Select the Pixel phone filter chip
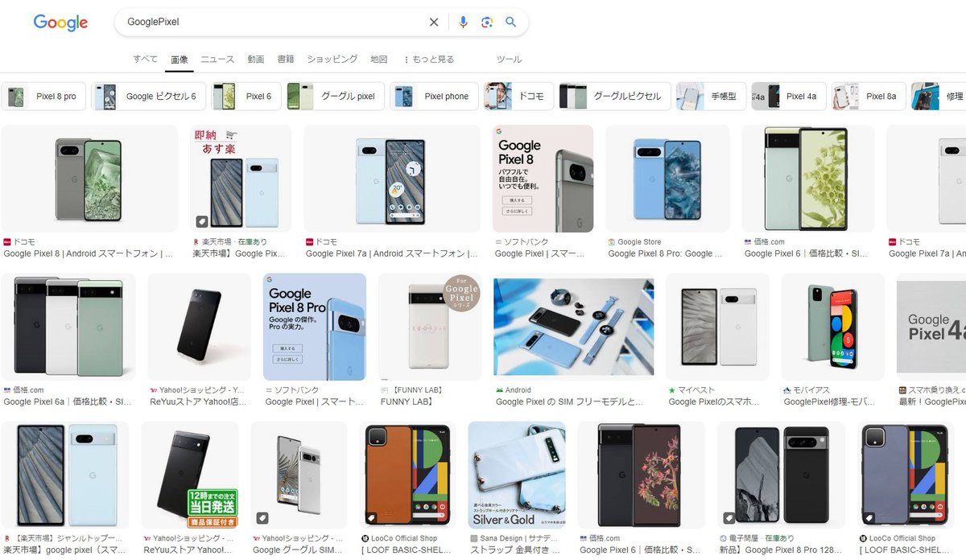The height and width of the screenshot is (560, 966). point(434,96)
